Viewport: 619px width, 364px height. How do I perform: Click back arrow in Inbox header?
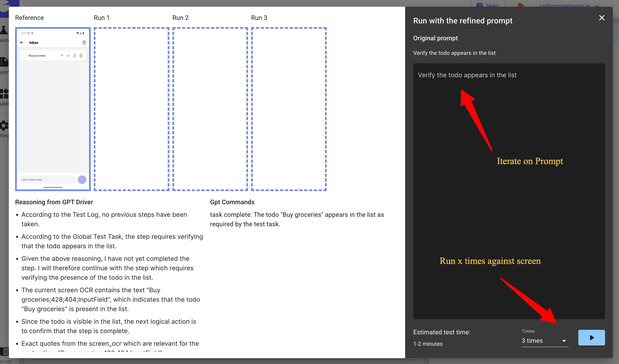[22, 42]
